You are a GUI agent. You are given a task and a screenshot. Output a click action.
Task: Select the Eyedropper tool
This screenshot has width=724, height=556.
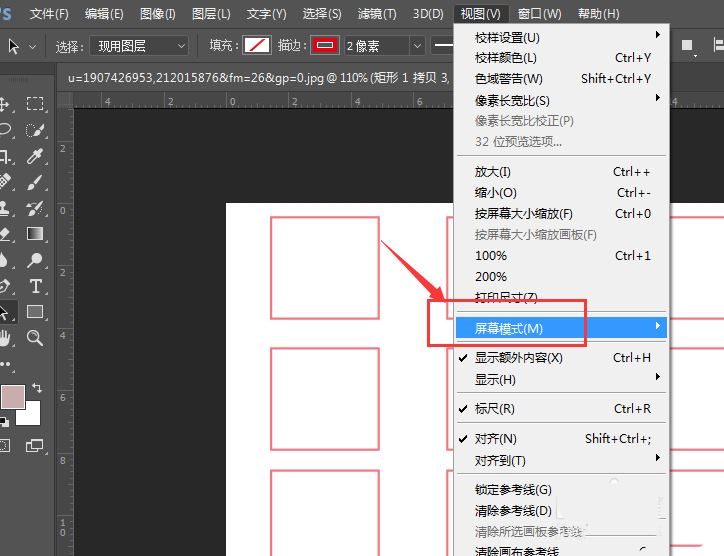click(35, 156)
